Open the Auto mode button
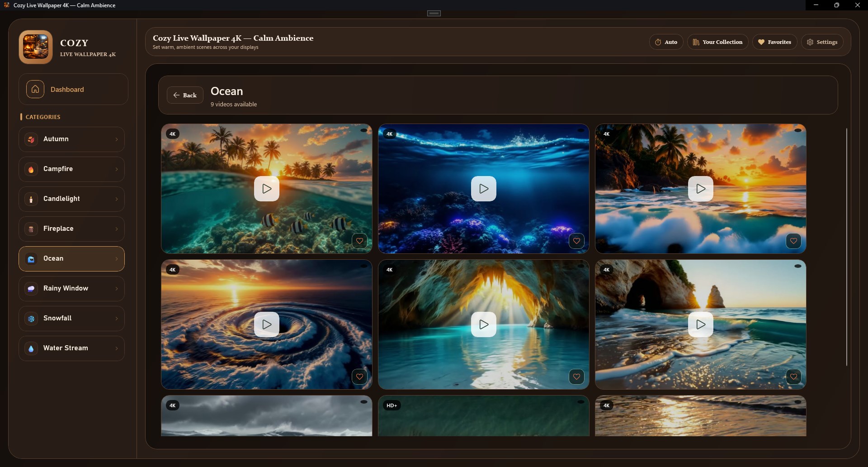The image size is (868, 467). (666, 42)
